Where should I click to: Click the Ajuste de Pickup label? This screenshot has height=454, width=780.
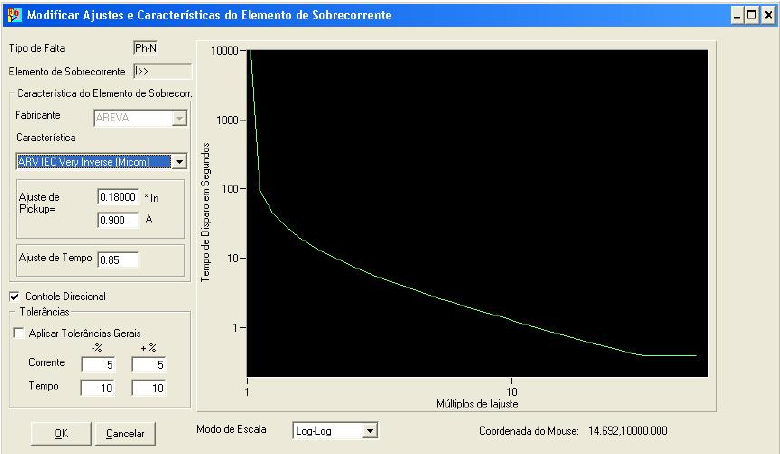tap(39, 203)
